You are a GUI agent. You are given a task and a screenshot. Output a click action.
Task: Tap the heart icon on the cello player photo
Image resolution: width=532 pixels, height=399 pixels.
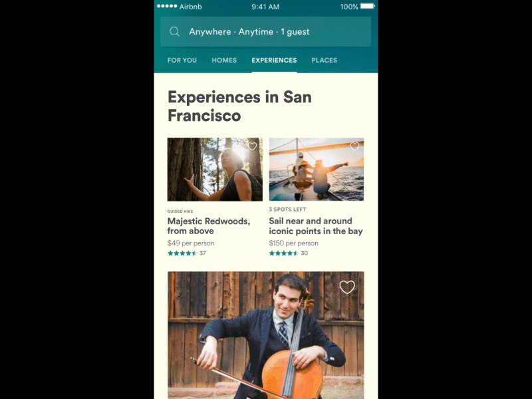coord(346,287)
